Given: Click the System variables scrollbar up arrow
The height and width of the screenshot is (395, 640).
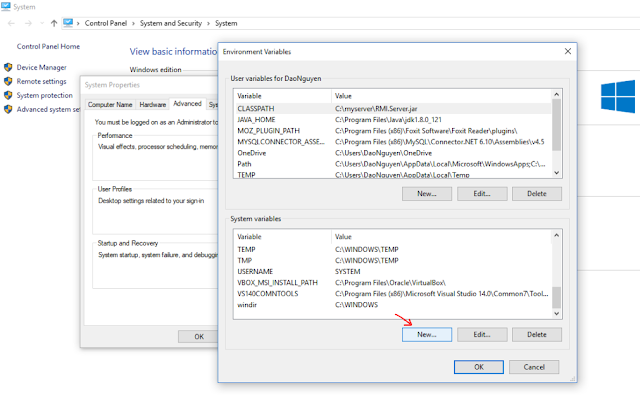Looking at the screenshot, I should click(556, 235).
